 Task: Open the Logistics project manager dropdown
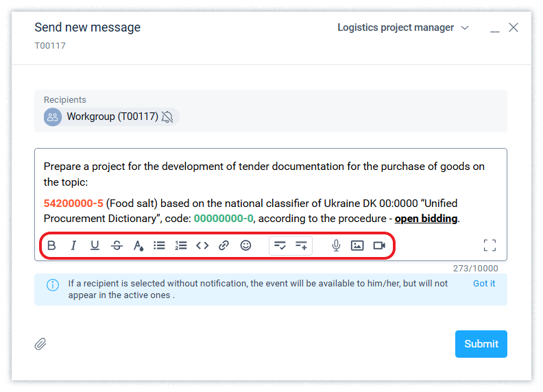pyautogui.click(x=403, y=28)
